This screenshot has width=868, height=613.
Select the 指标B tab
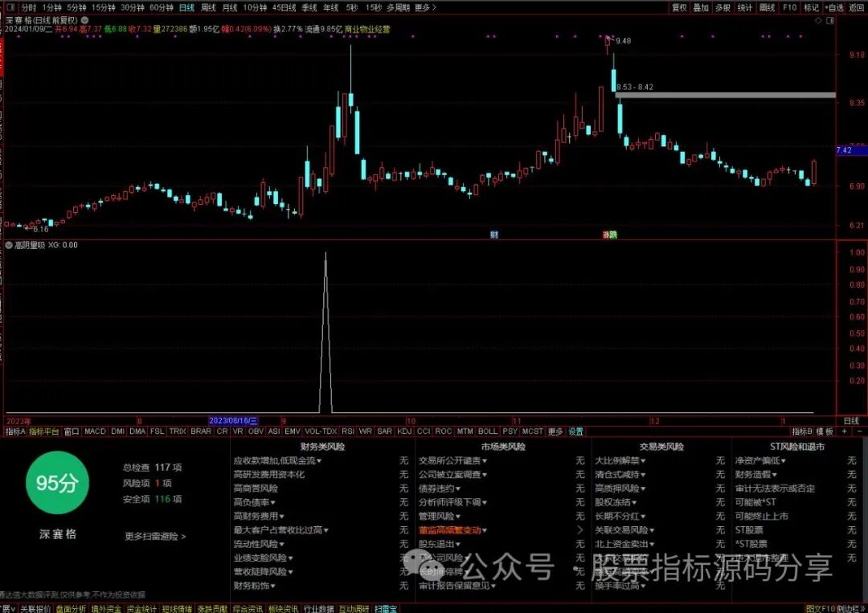click(802, 431)
